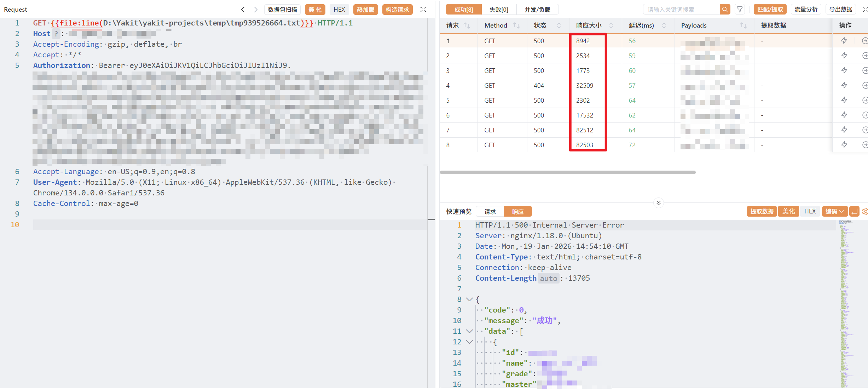Click the lightning icon in row 4
Screen dimensions: 868x389
(844, 85)
